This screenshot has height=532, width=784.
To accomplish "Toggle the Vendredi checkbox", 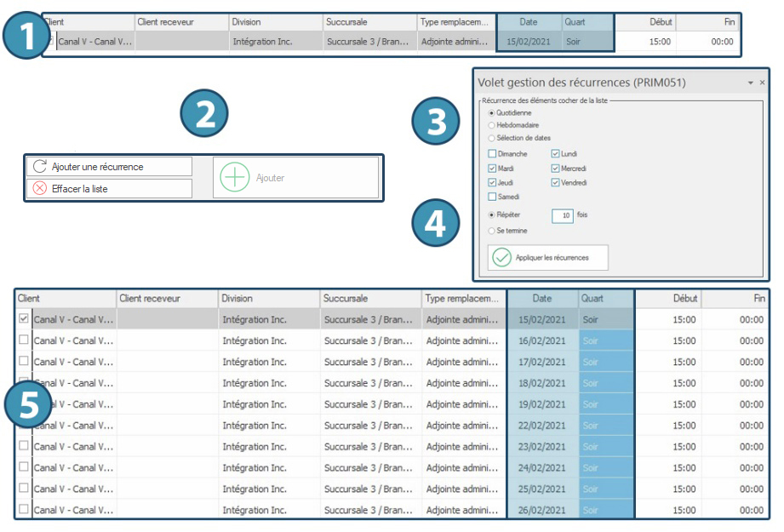I will [556, 183].
